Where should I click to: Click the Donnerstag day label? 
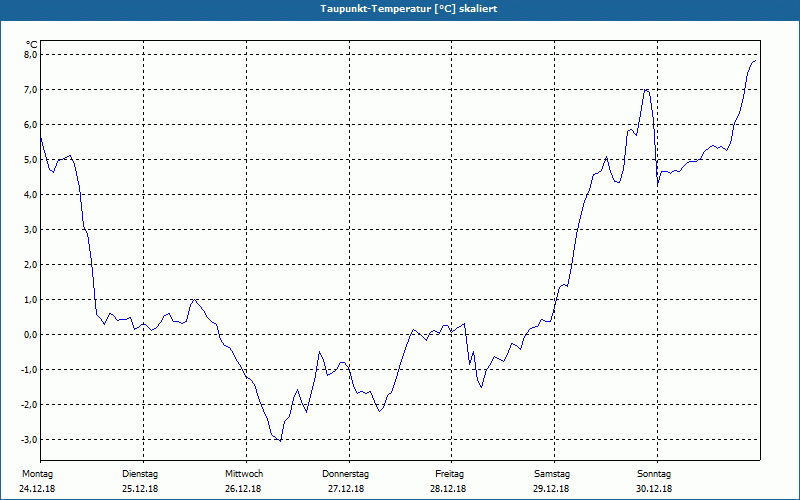(x=345, y=474)
